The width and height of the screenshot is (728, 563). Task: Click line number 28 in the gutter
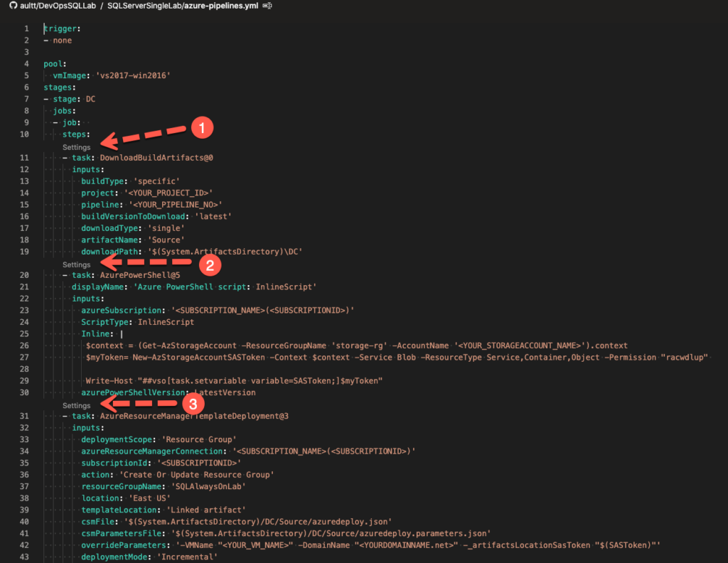click(x=24, y=369)
